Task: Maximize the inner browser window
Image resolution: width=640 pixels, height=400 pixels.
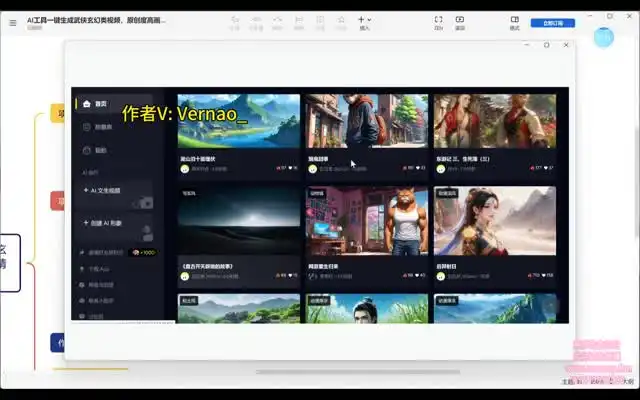Action: pos(546,45)
